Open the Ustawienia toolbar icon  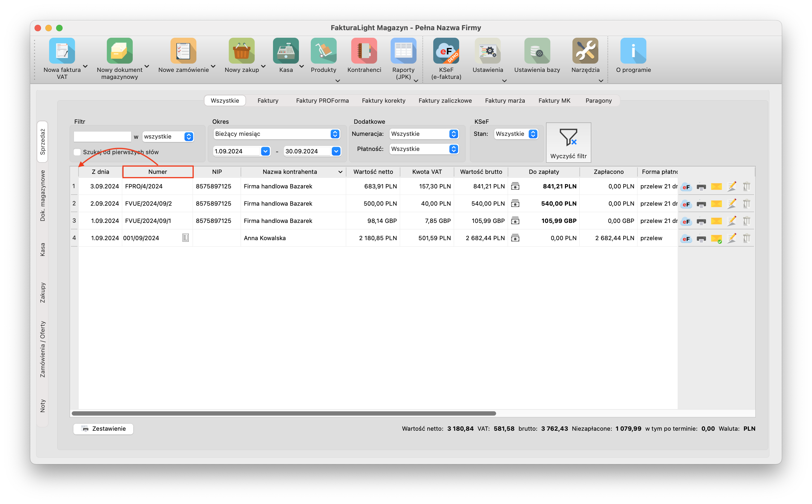[x=488, y=51]
